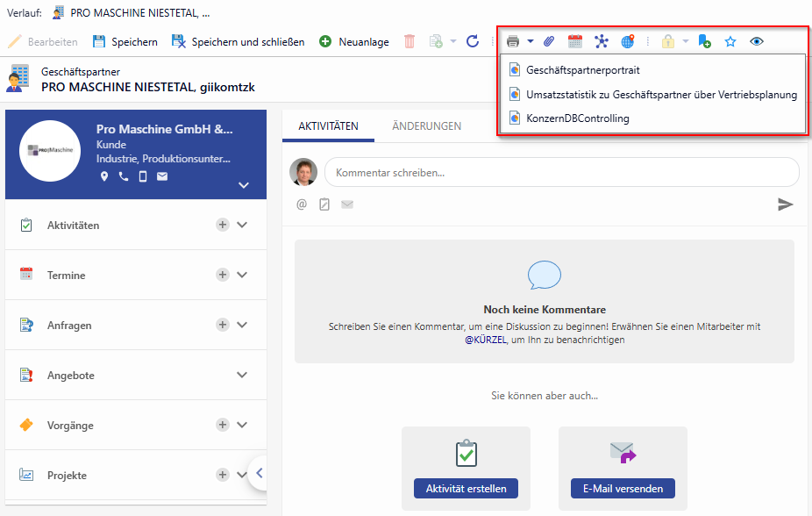Toggle the eye watch icon in toolbar
Viewport: 812px width, 516px height.
[x=757, y=41]
